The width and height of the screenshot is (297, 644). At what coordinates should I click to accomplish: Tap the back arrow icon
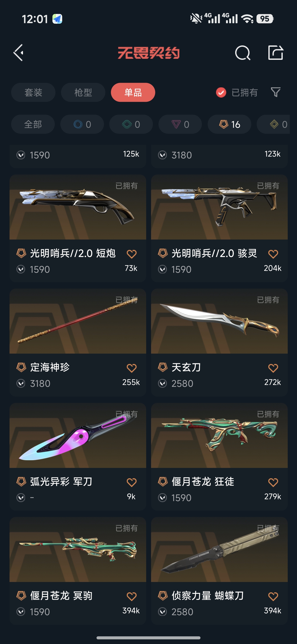[x=19, y=53]
